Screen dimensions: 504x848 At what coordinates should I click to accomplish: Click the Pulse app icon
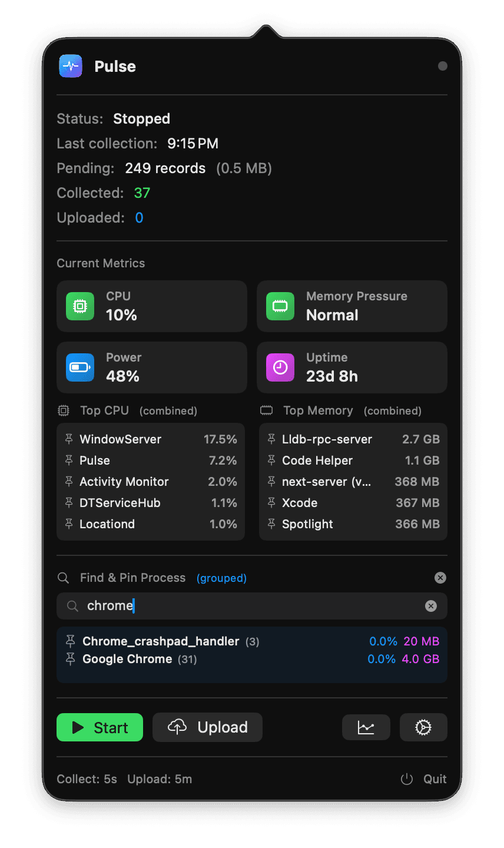coord(70,66)
